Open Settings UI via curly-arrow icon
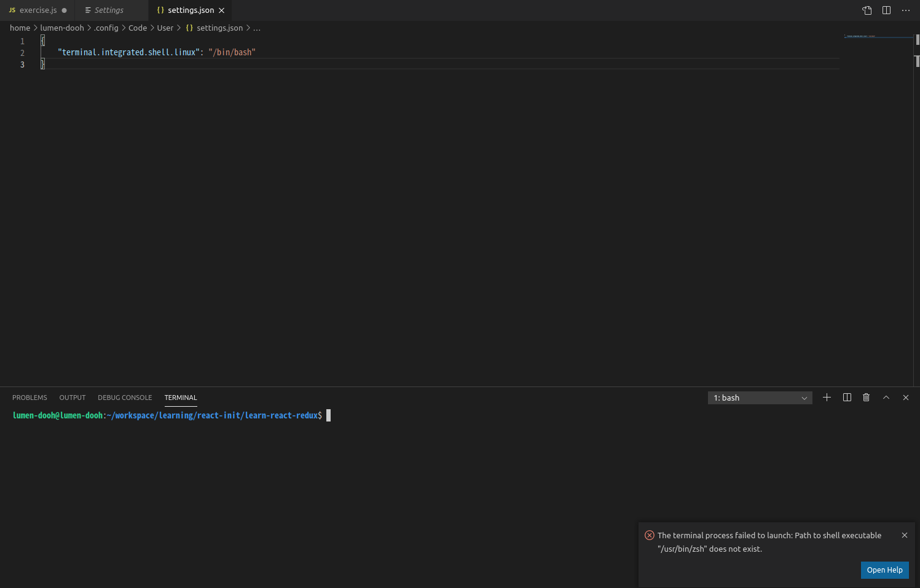Image resolution: width=920 pixels, height=588 pixels. pyautogui.click(x=867, y=10)
